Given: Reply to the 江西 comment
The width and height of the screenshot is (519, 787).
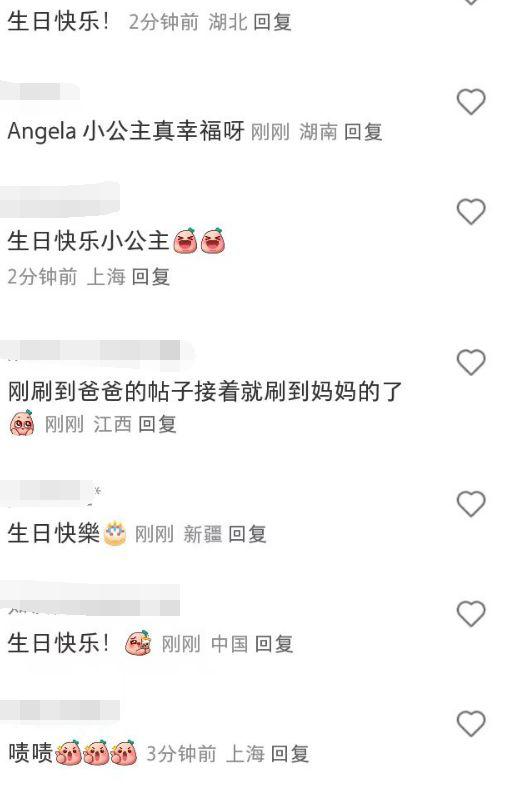Looking at the screenshot, I should [x=157, y=425].
